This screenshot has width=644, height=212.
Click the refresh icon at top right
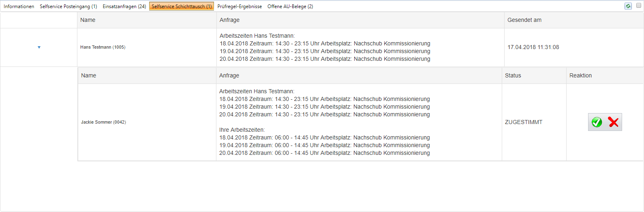point(628,6)
